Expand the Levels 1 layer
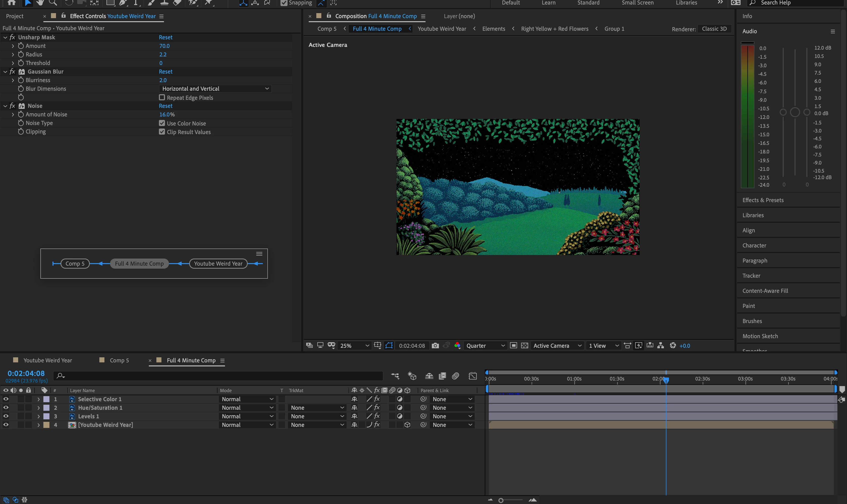The height and width of the screenshot is (504, 847). (38, 416)
